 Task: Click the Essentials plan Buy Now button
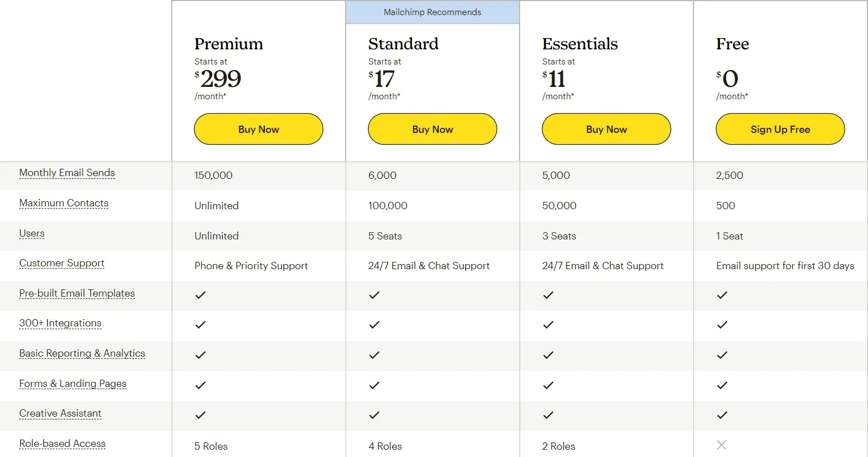(x=607, y=129)
